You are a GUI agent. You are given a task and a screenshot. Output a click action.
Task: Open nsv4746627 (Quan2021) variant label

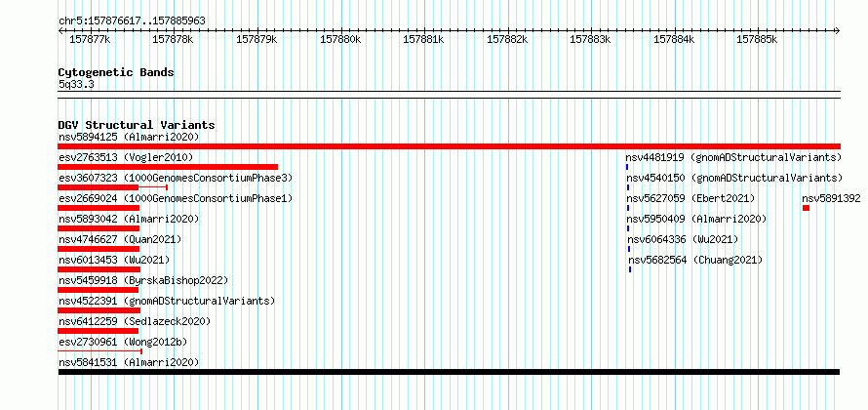(x=120, y=239)
